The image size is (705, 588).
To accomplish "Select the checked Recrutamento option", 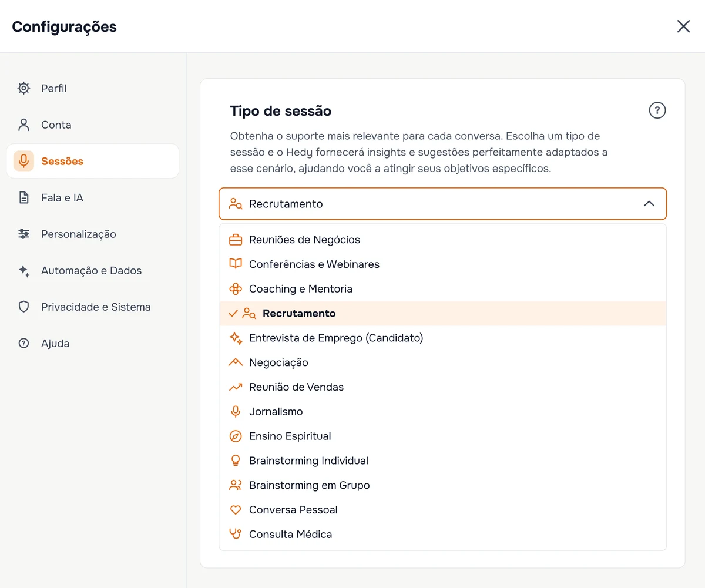I will [443, 313].
